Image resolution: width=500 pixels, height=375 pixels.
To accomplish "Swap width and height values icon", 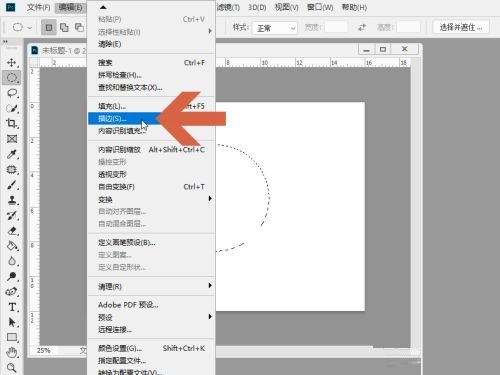I will click(362, 28).
